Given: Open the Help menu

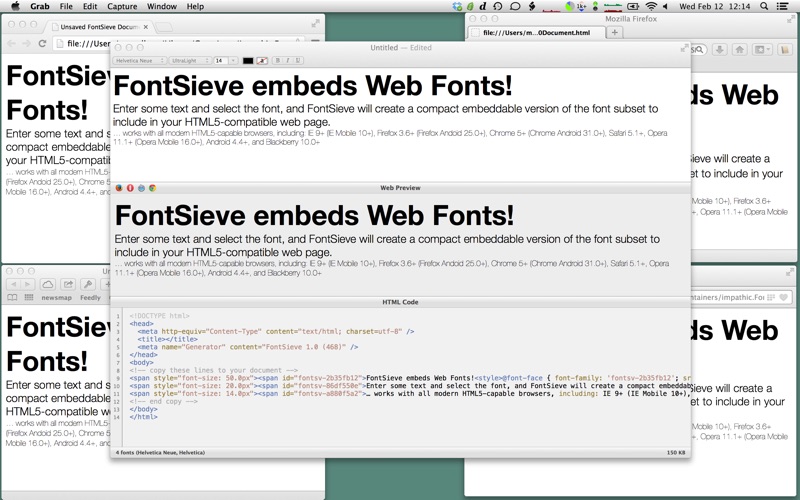Looking at the screenshot, I should [x=195, y=6].
